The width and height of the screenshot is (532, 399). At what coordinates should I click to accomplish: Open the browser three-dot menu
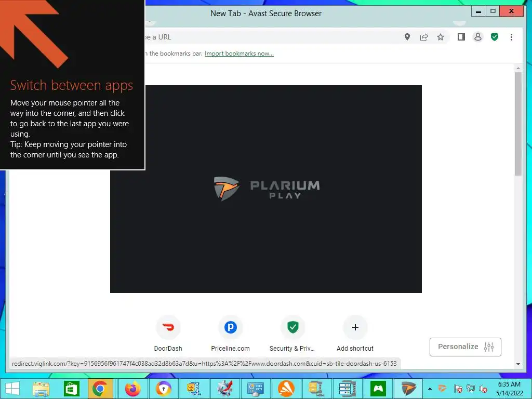point(511,37)
